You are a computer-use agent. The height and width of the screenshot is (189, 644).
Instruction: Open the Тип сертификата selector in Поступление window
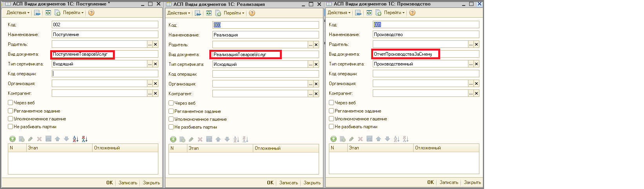(150, 64)
